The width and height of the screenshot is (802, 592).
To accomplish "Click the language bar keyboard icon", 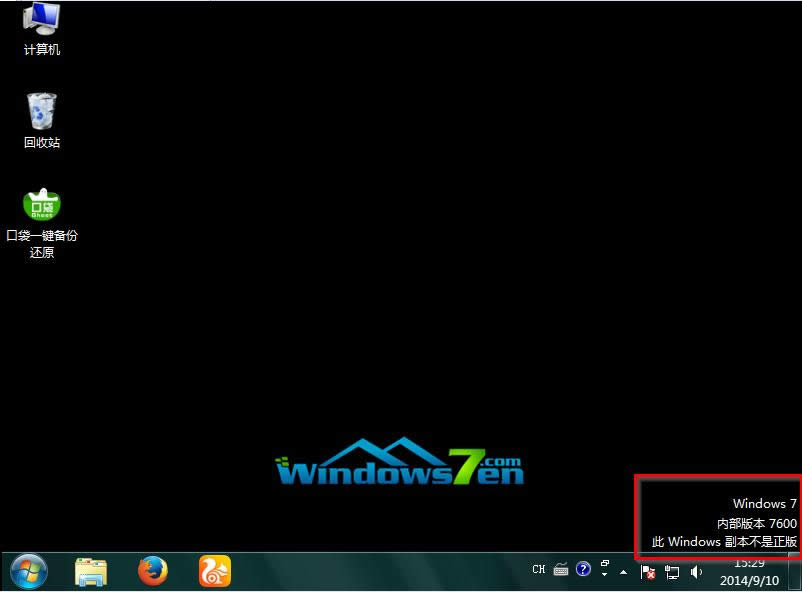I will click(561, 569).
